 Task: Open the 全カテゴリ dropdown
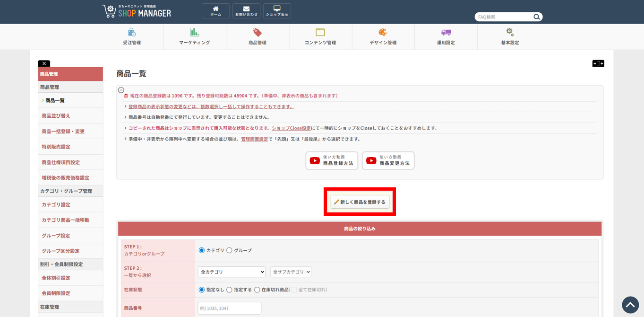(x=231, y=272)
